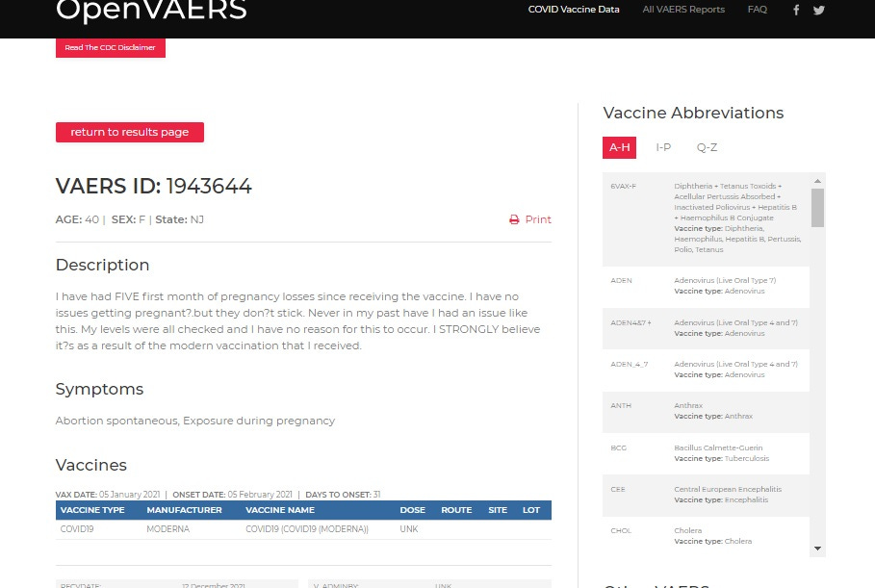The image size is (875, 588).
Task: Click the CEE abbreviation entry
Action: tap(706, 495)
